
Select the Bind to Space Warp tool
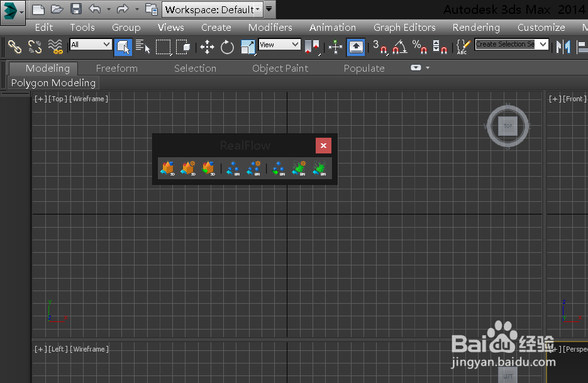point(55,47)
